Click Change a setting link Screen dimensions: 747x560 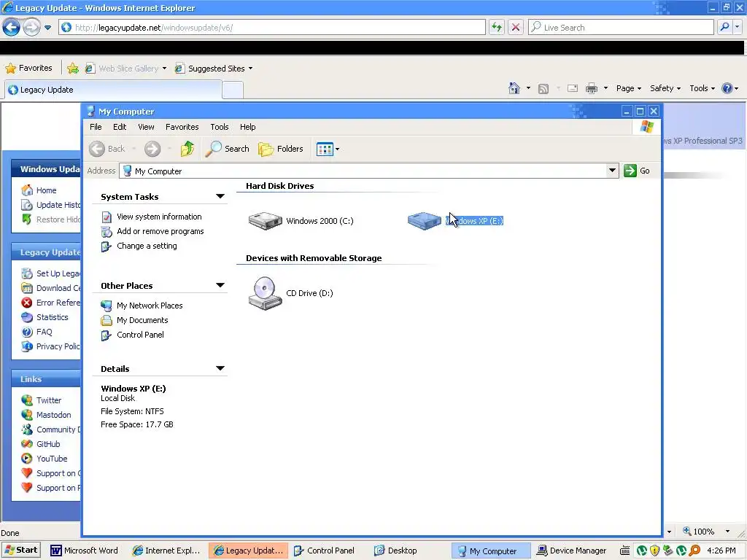click(x=147, y=246)
